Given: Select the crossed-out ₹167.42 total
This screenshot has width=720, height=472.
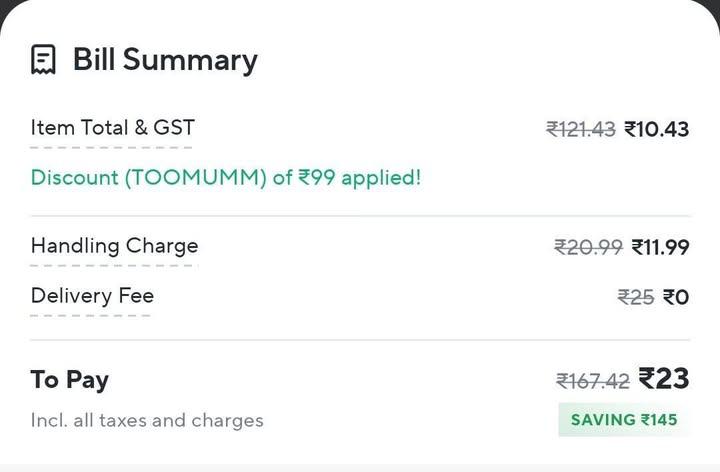Looking at the screenshot, I should 592,381.
